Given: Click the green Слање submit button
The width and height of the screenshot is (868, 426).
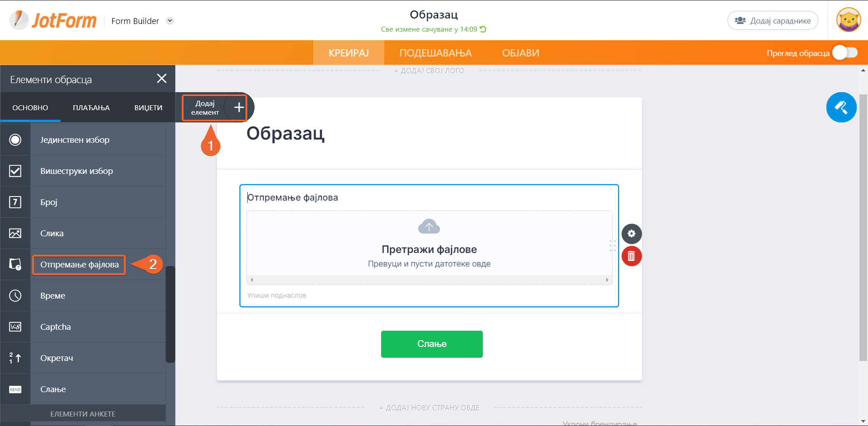Looking at the screenshot, I should coord(431,344).
